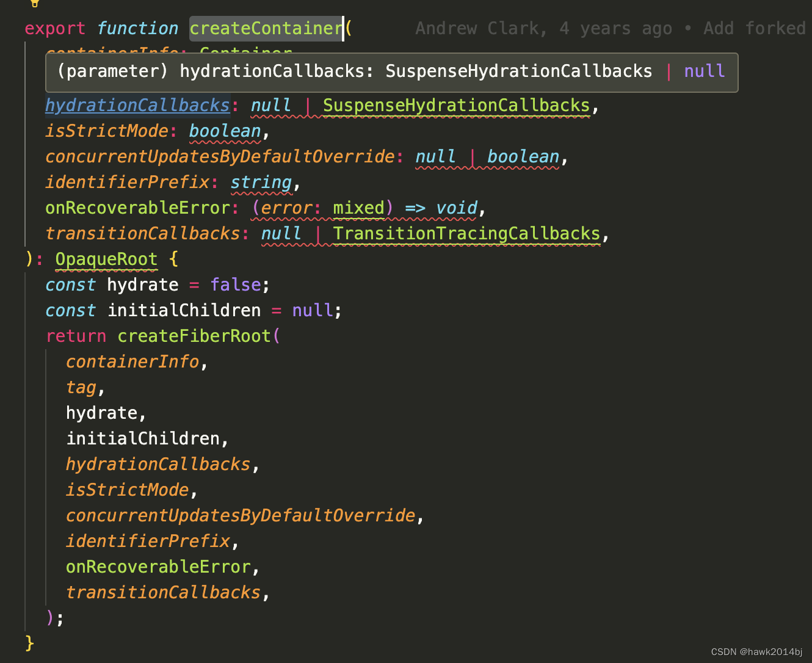Click null assigned to initialChildren

pyautogui.click(x=313, y=311)
